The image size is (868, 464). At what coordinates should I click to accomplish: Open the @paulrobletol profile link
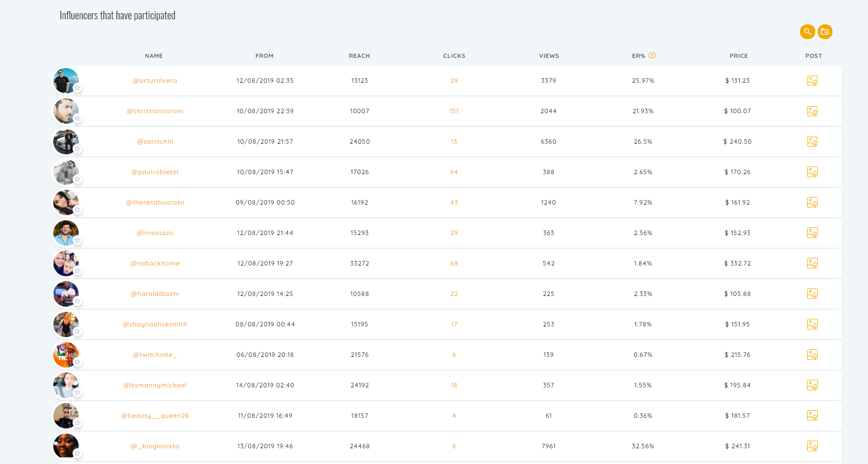coord(155,172)
